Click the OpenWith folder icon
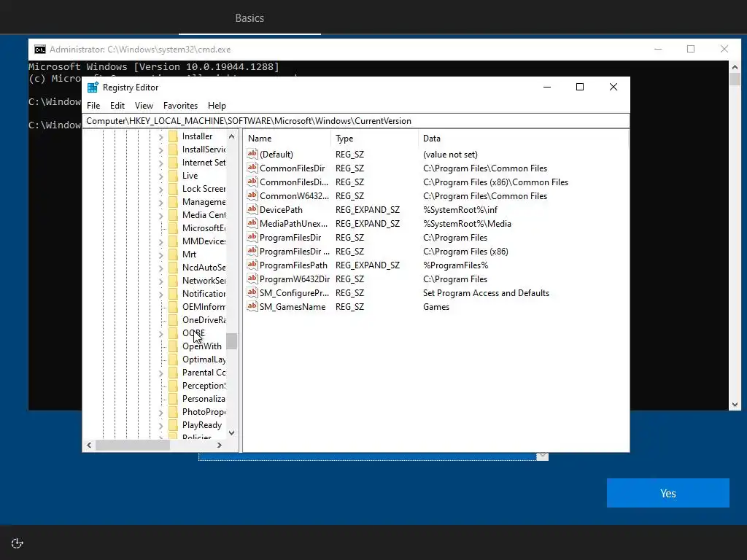The width and height of the screenshot is (747, 560). (x=173, y=346)
